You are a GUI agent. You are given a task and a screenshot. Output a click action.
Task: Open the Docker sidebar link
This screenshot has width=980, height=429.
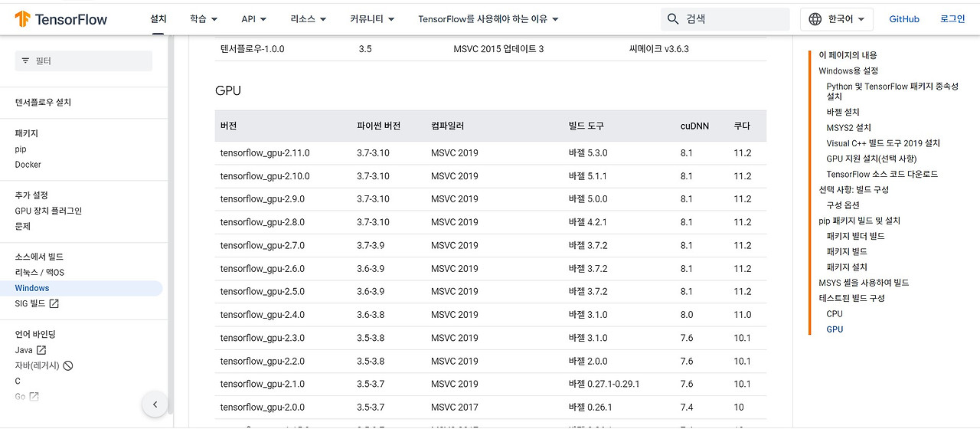28,165
